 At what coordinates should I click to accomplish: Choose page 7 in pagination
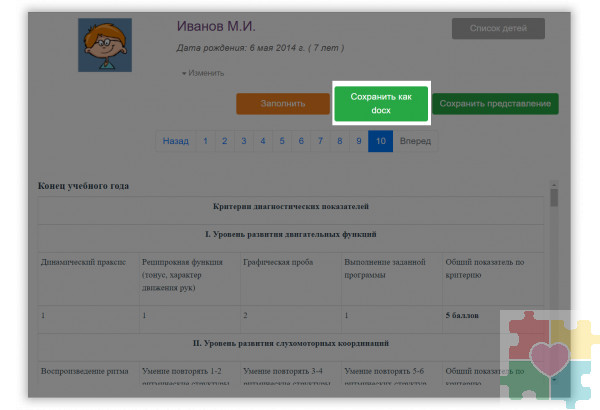coord(320,142)
